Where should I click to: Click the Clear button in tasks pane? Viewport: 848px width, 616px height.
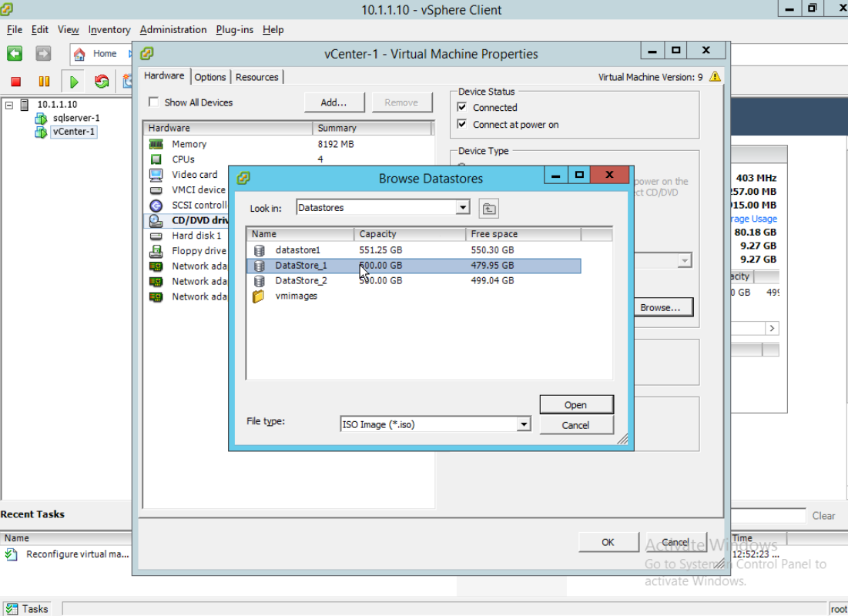pyautogui.click(x=823, y=516)
